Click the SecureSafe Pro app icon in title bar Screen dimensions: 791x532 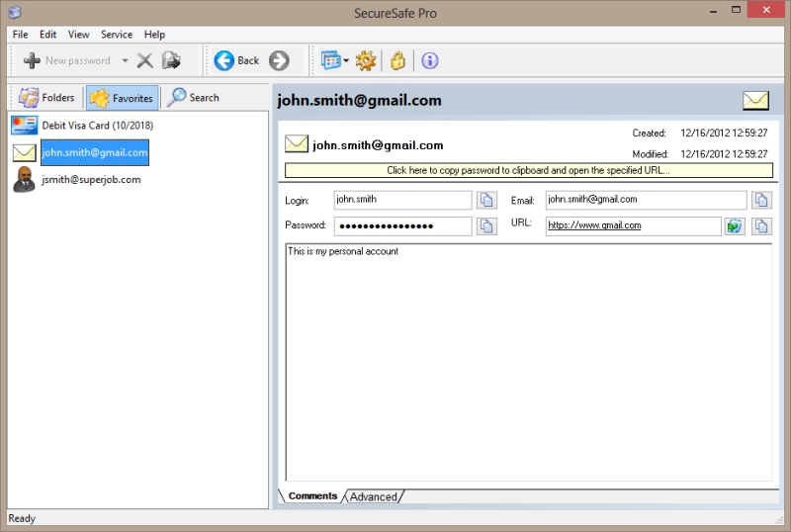(x=15, y=12)
